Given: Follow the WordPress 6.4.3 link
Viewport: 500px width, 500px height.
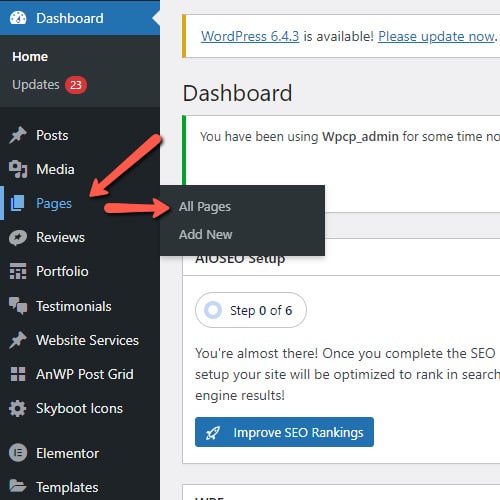Looking at the screenshot, I should [x=250, y=36].
